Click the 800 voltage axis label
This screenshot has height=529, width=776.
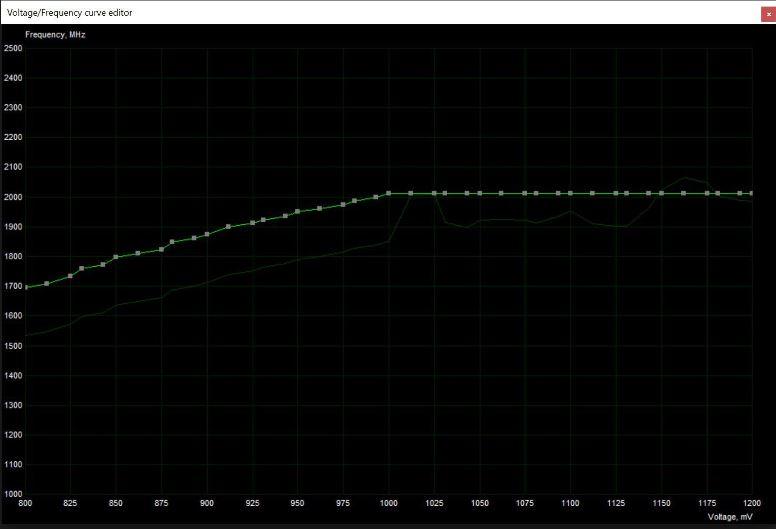click(x=25, y=503)
